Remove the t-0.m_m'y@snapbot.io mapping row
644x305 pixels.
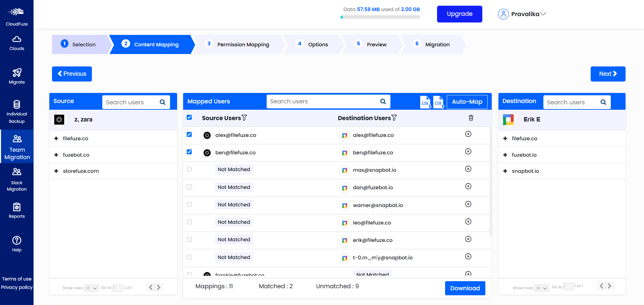click(x=468, y=256)
